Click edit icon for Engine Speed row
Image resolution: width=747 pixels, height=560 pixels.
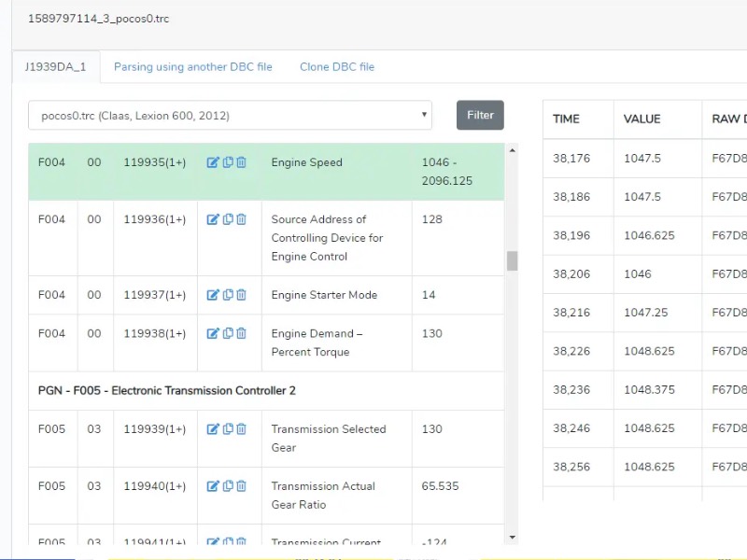pos(213,162)
